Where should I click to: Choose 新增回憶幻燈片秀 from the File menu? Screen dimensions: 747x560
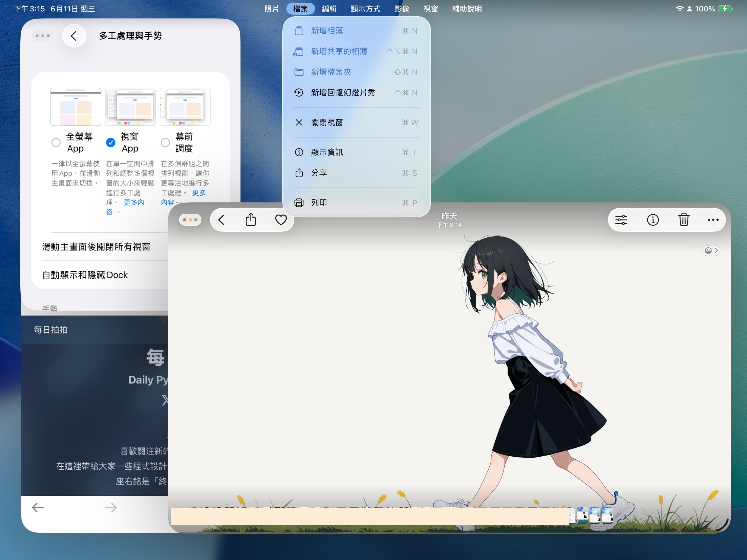pyautogui.click(x=356, y=93)
